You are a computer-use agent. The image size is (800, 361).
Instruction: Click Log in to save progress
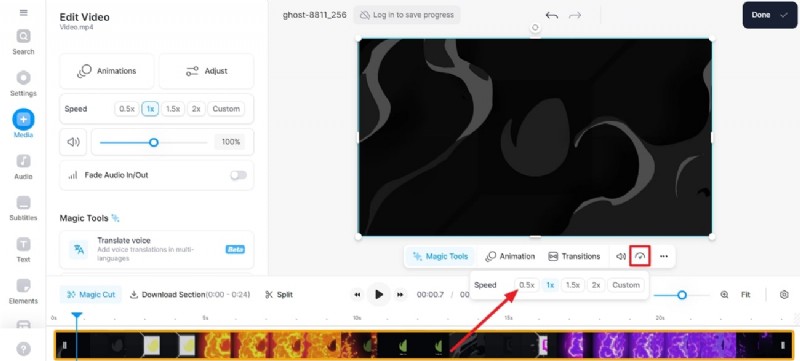click(407, 15)
